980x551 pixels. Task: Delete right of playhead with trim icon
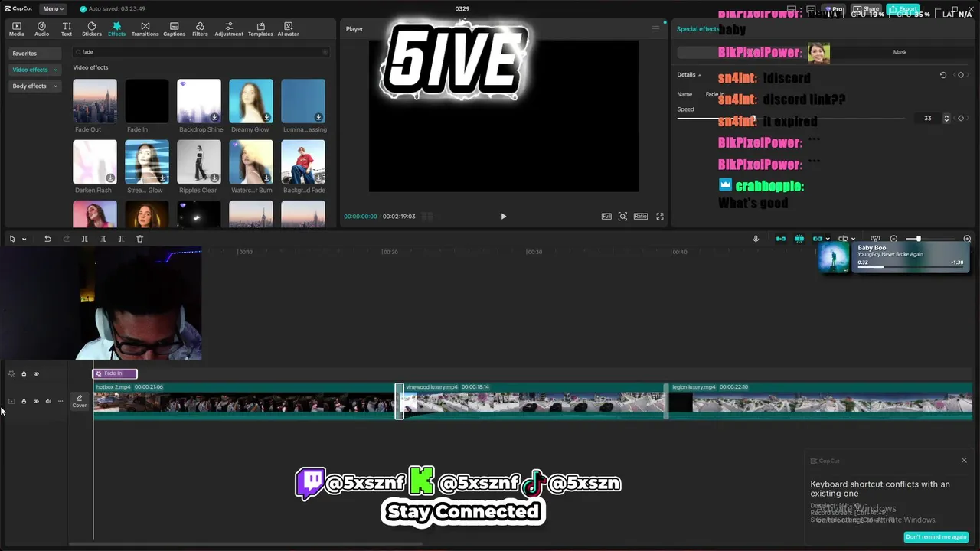point(121,239)
